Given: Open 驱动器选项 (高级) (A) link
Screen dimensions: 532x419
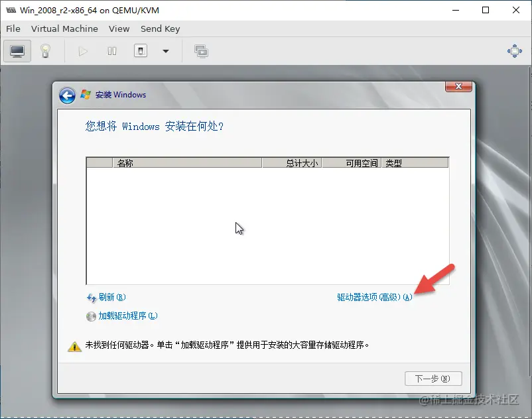Looking at the screenshot, I should [375, 297].
